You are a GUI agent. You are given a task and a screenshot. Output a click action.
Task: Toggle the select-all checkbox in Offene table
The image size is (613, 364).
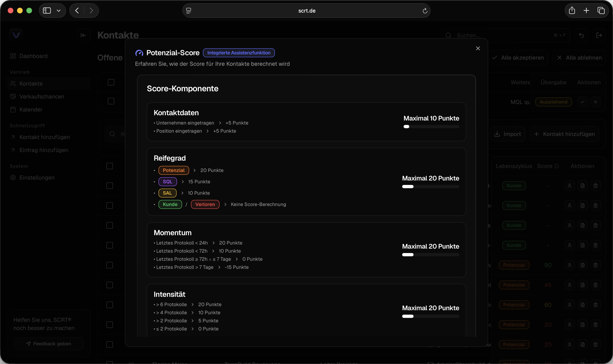click(111, 82)
